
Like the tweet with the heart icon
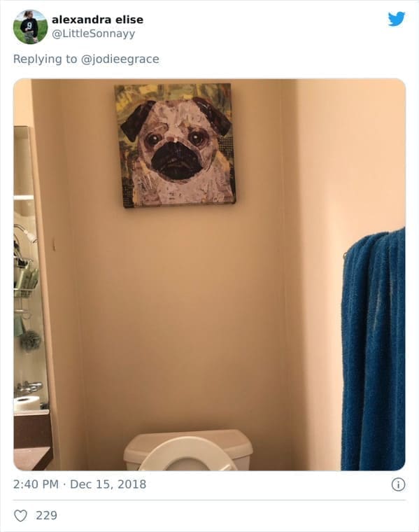click(20, 516)
